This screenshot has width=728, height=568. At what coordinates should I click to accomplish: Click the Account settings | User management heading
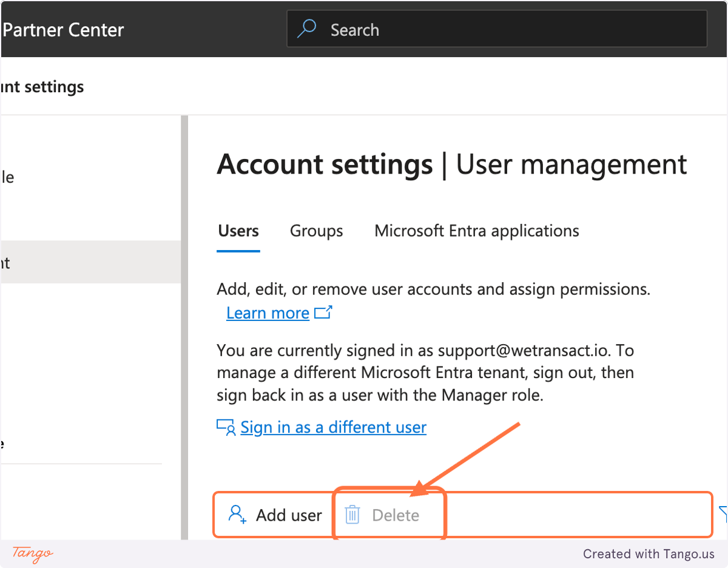pyautogui.click(x=452, y=164)
